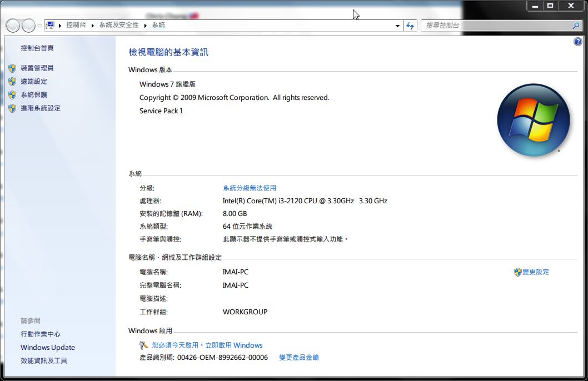Open help via the blue question mark
The width and height of the screenshot is (588, 381).
click(578, 42)
